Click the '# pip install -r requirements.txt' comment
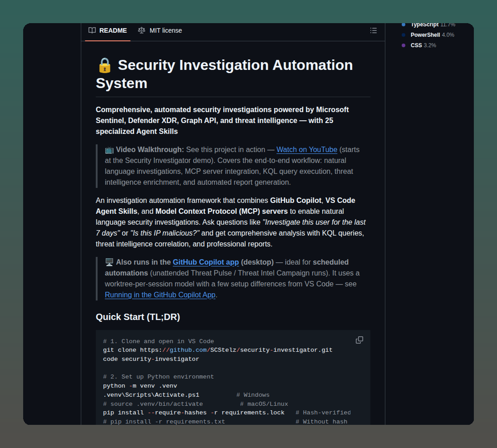This screenshot has width=497, height=448. 164,422
